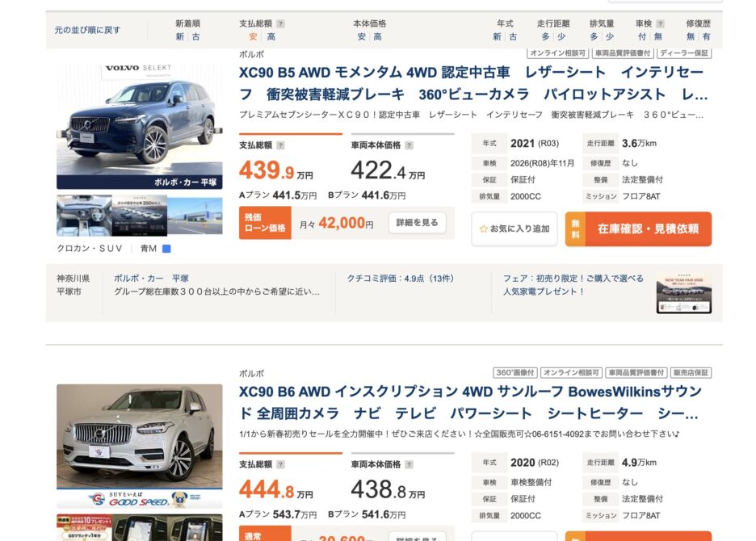Sort model year by oldest (古)
This screenshot has height=541, width=756.
pyautogui.click(x=513, y=37)
